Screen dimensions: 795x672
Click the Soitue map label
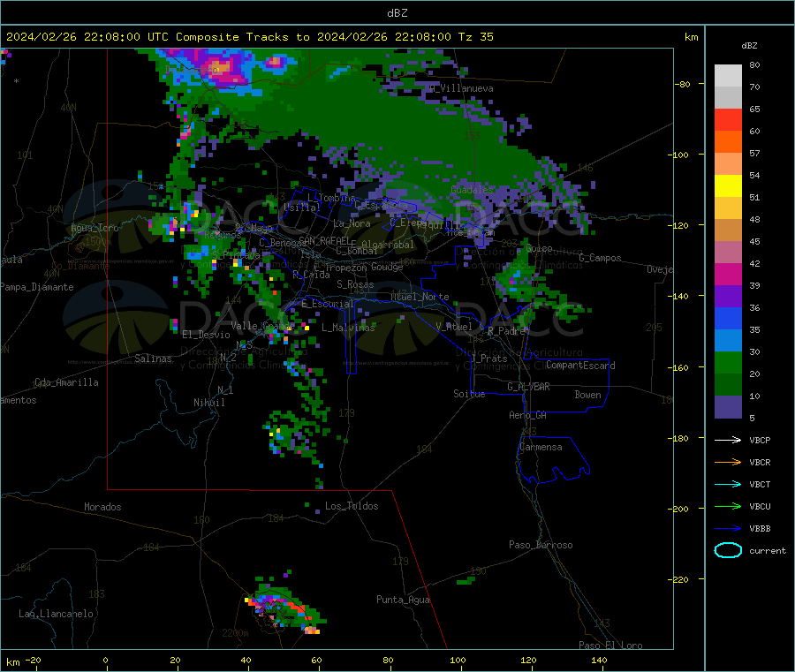click(469, 394)
